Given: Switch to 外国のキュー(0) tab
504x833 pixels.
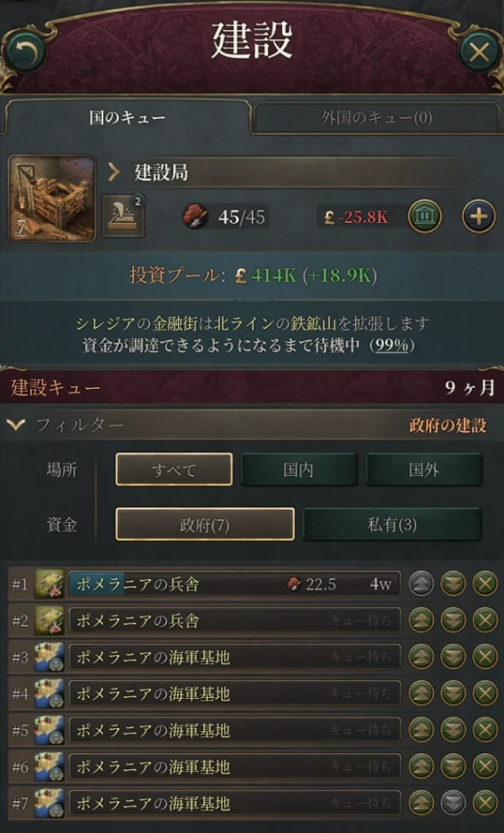Looking at the screenshot, I should (376, 117).
